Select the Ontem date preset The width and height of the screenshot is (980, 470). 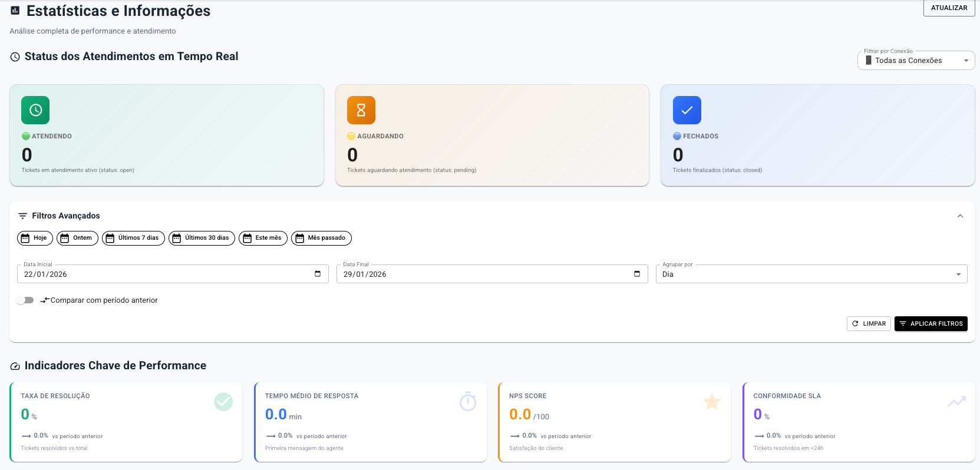click(x=77, y=238)
